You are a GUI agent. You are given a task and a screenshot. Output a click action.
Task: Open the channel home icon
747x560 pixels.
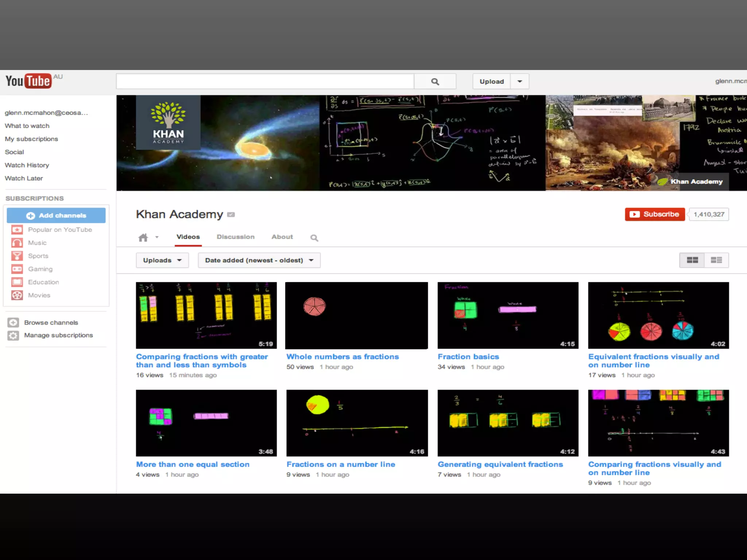pos(143,237)
